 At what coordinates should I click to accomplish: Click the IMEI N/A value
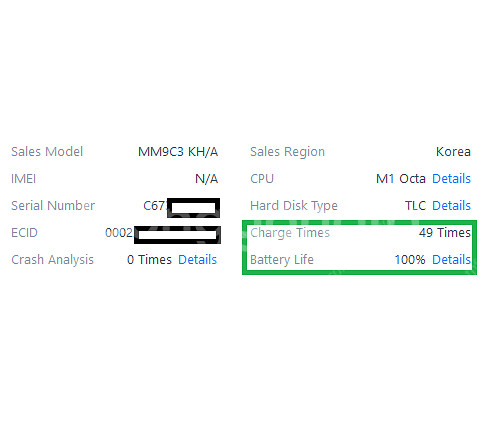pyautogui.click(x=207, y=179)
